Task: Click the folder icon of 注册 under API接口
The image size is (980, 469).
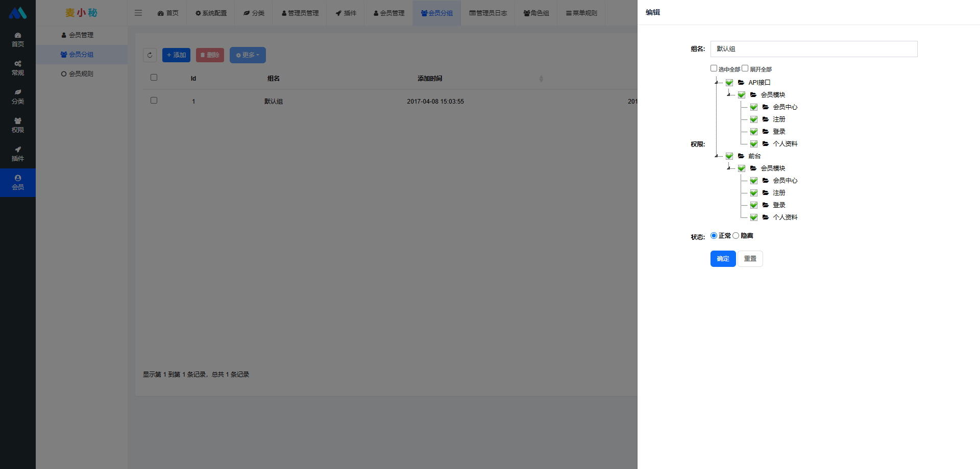Action: [x=766, y=119]
